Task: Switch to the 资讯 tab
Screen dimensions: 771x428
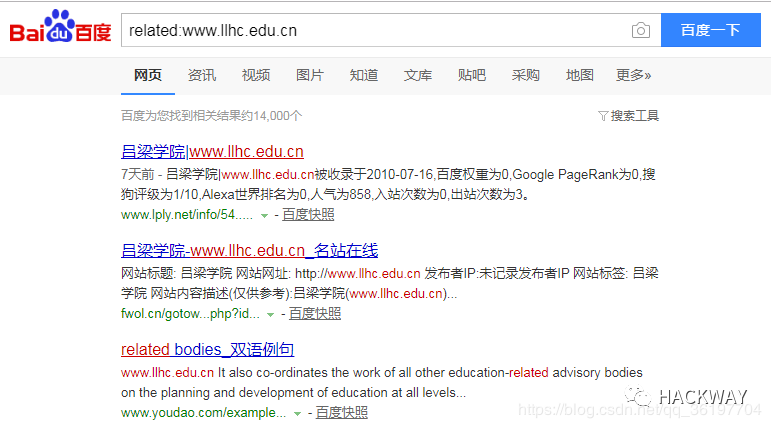Action: (x=202, y=75)
